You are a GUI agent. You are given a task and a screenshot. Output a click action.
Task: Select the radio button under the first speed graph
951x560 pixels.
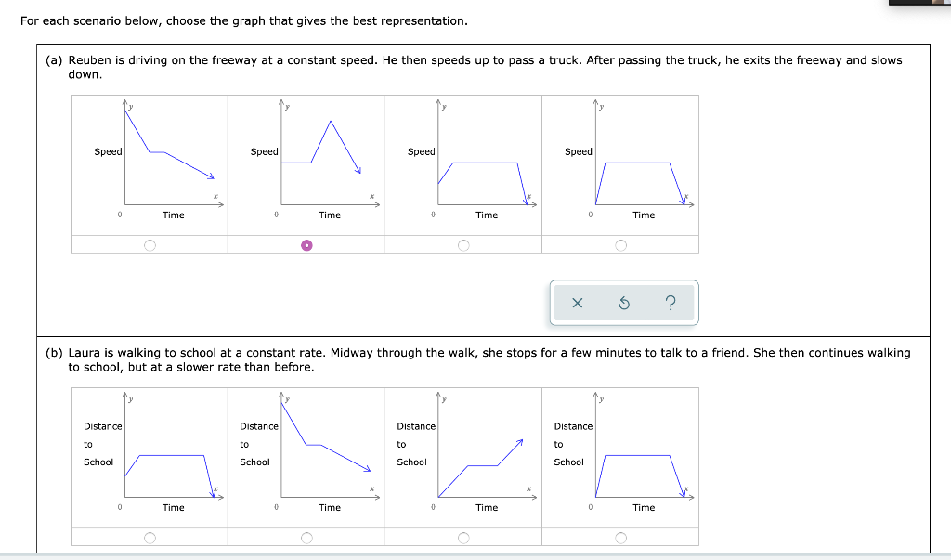click(x=149, y=244)
